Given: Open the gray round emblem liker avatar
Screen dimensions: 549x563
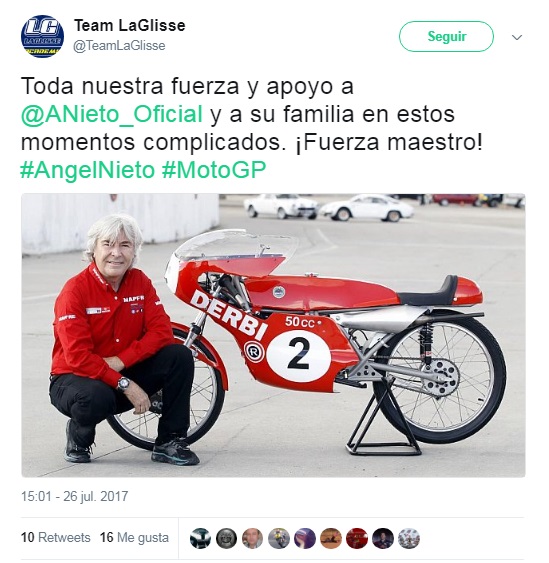Looking at the screenshot, I should click(x=226, y=538).
